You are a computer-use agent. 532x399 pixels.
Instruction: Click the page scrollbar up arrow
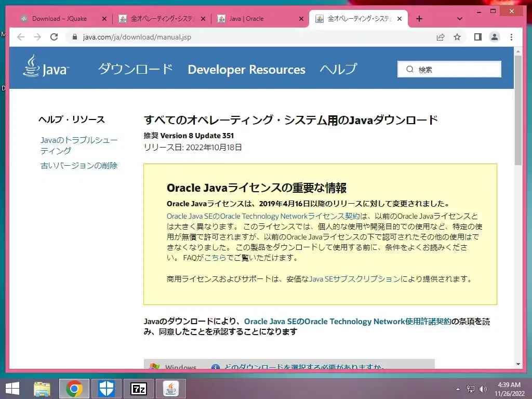(518, 51)
